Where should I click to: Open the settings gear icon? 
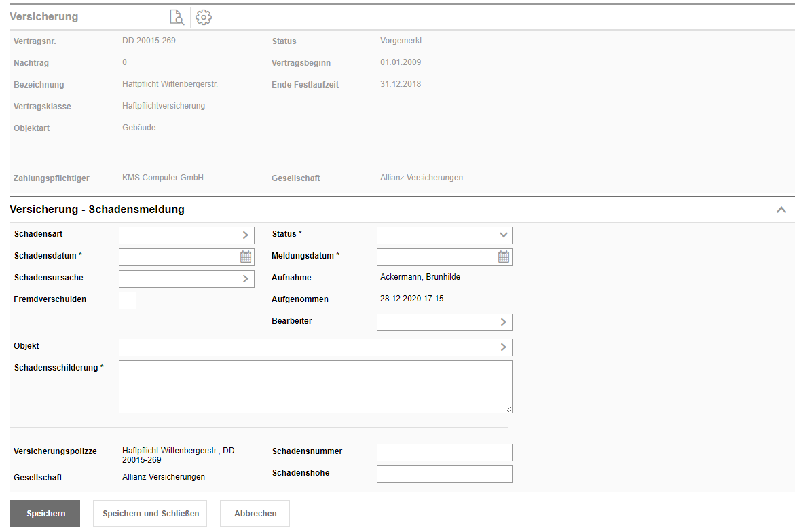(204, 18)
